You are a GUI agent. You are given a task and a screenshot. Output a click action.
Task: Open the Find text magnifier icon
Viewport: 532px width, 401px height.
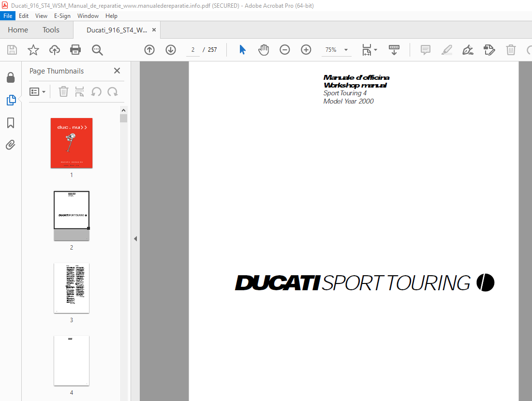tap(97, 50)
